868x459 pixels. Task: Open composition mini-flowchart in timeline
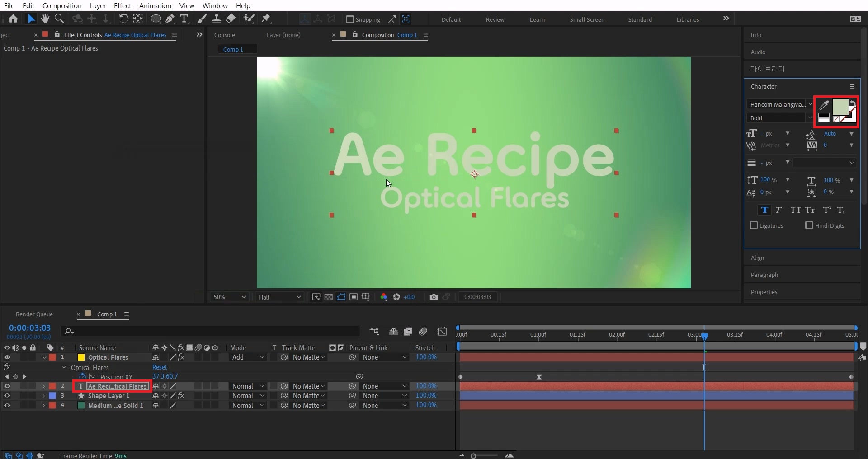[374, 332]
